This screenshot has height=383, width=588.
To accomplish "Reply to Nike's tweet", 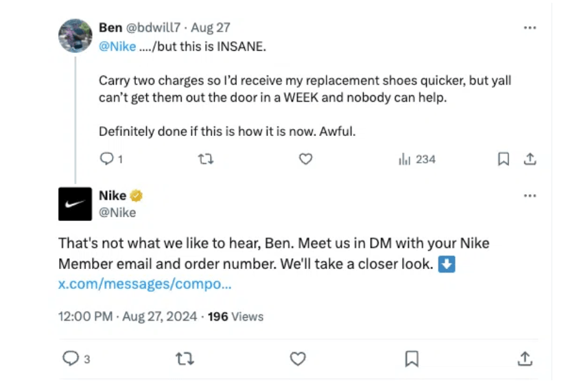I will pyautogui.click(x=71, y=358).
